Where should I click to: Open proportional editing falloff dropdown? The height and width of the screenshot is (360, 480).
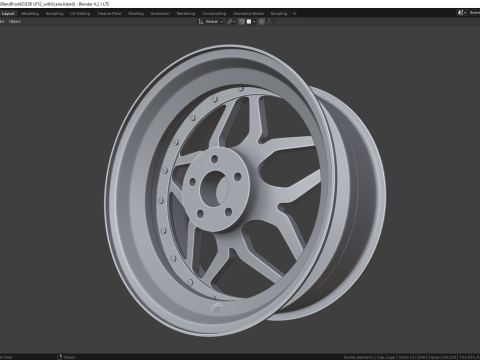click(x=271, y=22)
